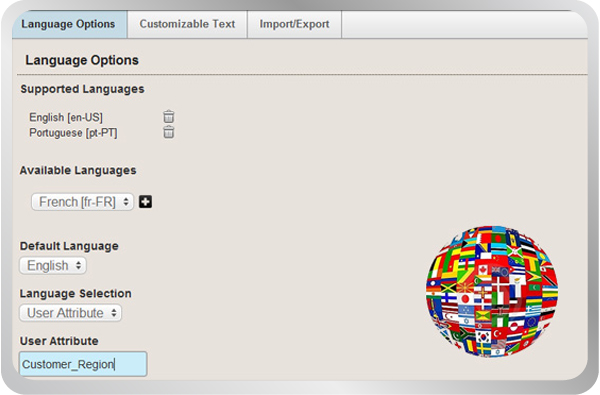Click the Supported Languages label
The height and width of the screenshot is (395, 600).
pyautogui.click(x=82, y=89)
